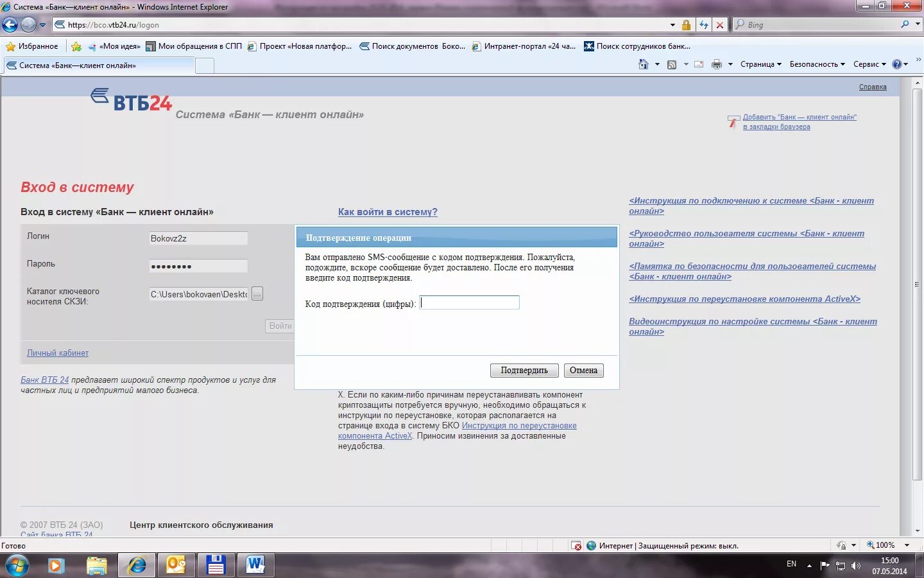
Task: Click in the Логин field
Action: coord(198,238)
